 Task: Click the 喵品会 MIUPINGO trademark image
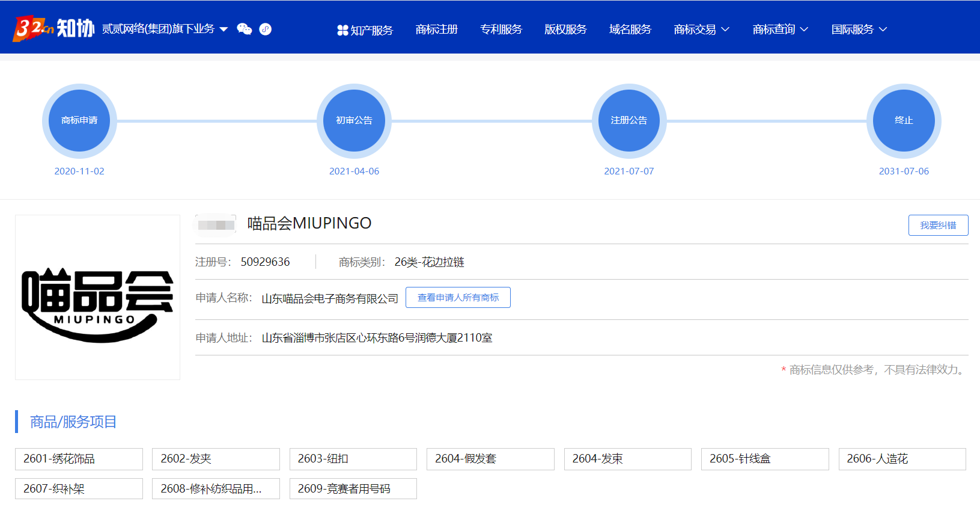tap(97, 297)
